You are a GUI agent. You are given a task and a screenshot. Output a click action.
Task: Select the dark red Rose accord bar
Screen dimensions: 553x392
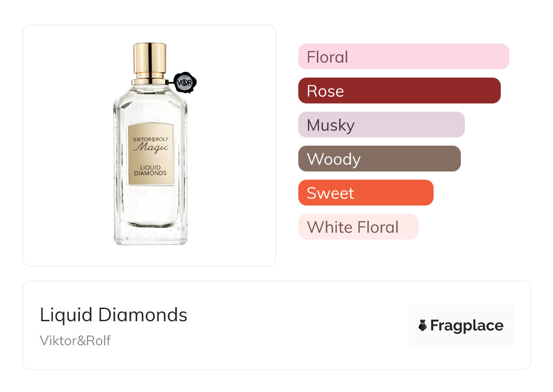(399, 91)
